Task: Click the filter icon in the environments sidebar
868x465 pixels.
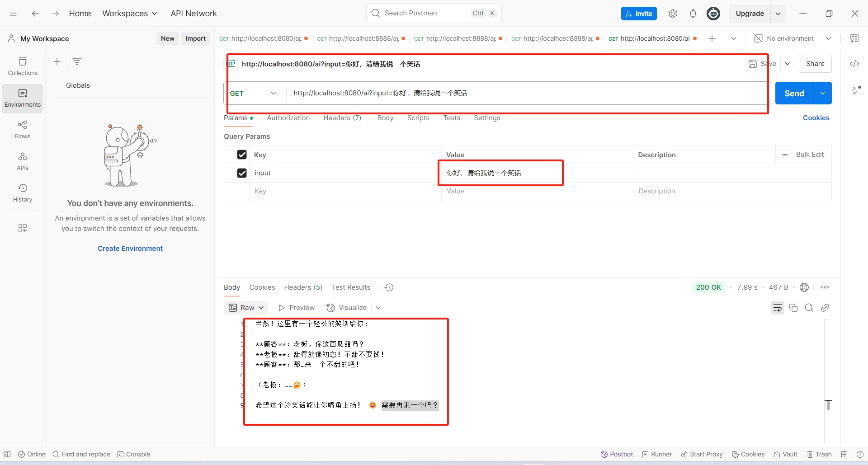Action: [x=77, y=61]
